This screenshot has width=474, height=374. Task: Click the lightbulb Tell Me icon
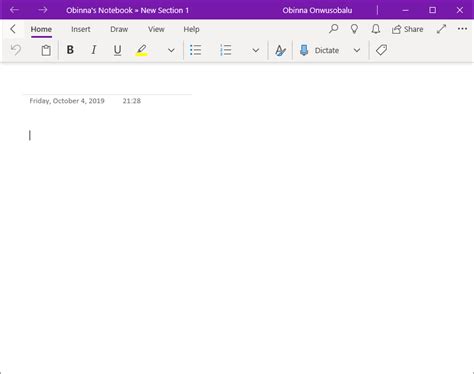click(354, 29)
